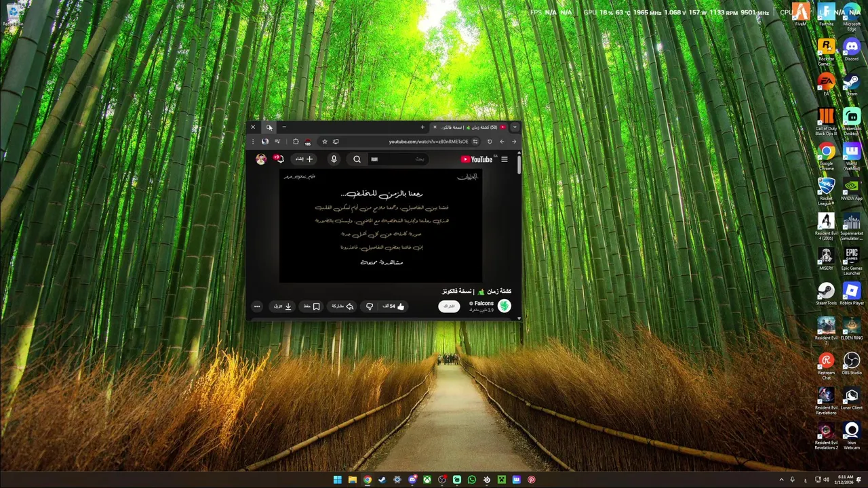This screenshot has height=488, width=868.
Task: Open more actions three-dot menu under video
Action: pos(257,306)
